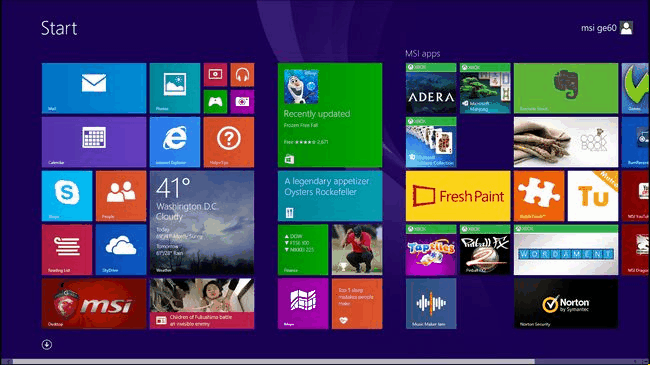Screen dimensions: 650x365
Task: Open the Maps tile
Action: [303, 304]
